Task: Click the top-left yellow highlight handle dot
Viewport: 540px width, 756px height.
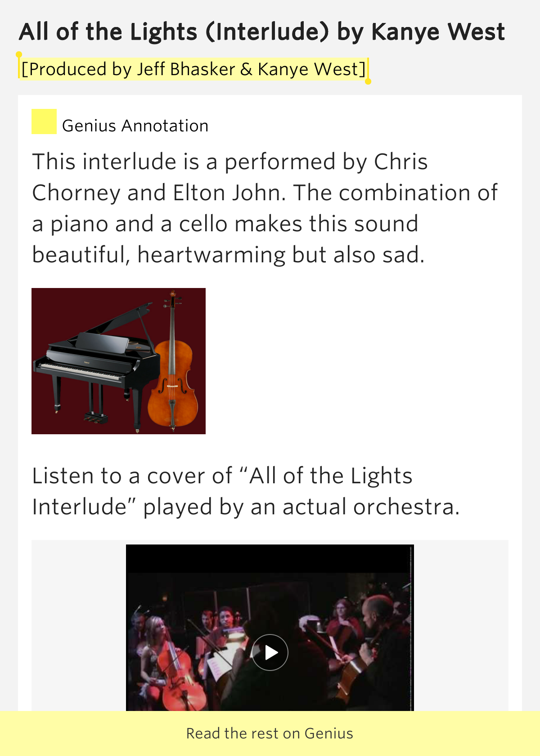Action: (19, 54)
